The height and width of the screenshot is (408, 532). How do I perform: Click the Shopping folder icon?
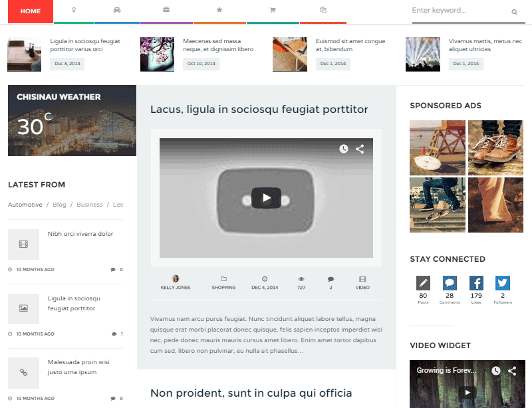pos(223,279)
